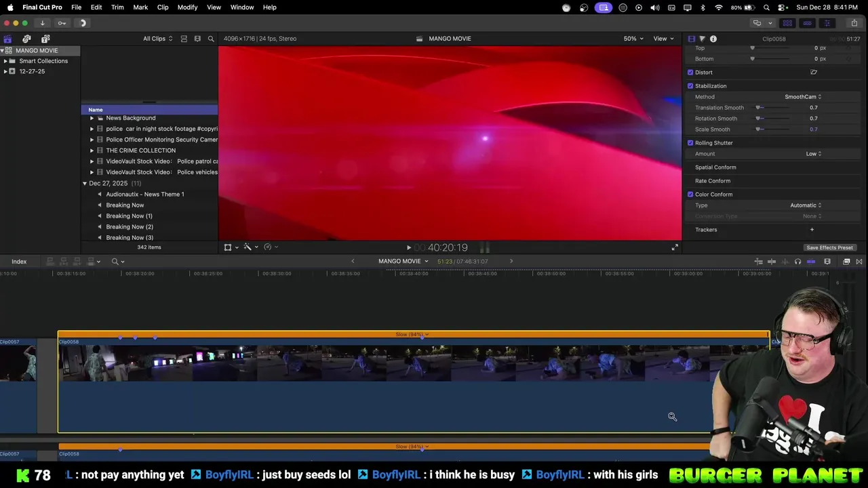Viewport: 868px width, 488px height.
Task: Switch browser filmstrip/list view icon
Action: 197,39
